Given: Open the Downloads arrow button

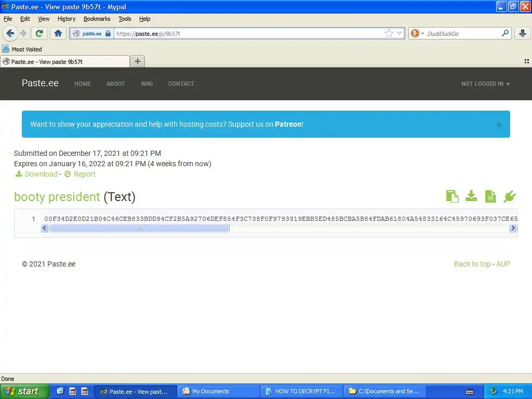Looking at the screenshot, I should [x=523, y=33].
